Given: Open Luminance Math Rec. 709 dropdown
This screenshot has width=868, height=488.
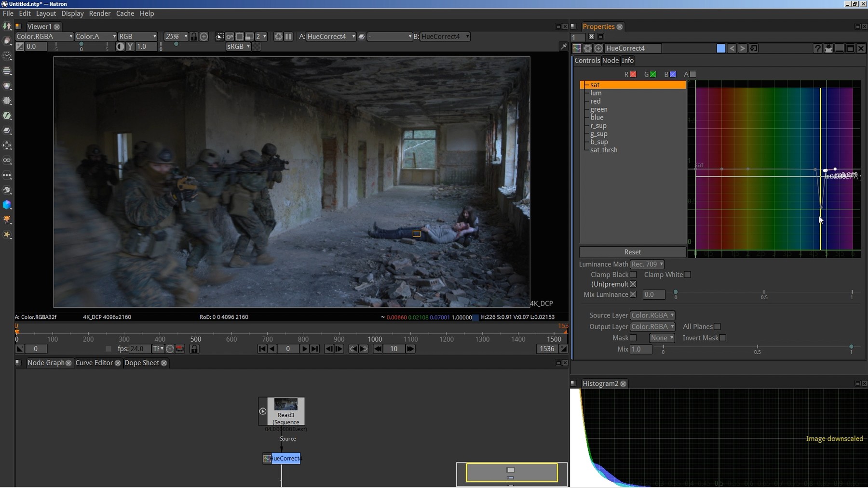Looking at the screenshot, I should click(x=647, y=264).
